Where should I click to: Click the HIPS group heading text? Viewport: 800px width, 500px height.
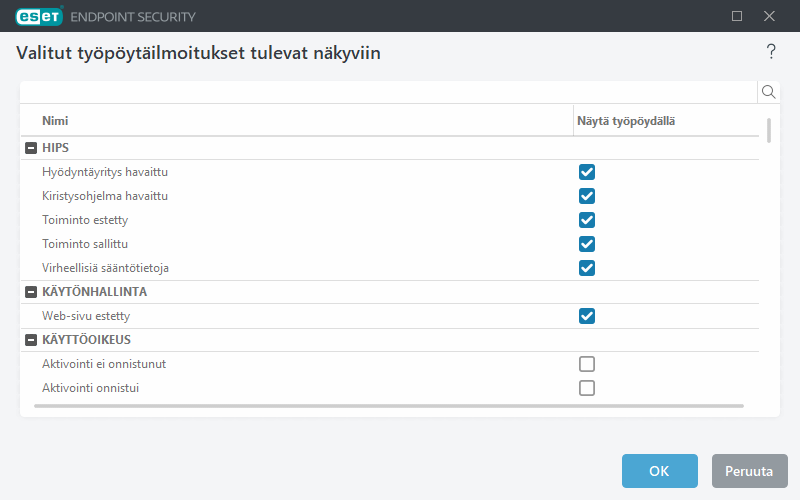coord(55,148)
